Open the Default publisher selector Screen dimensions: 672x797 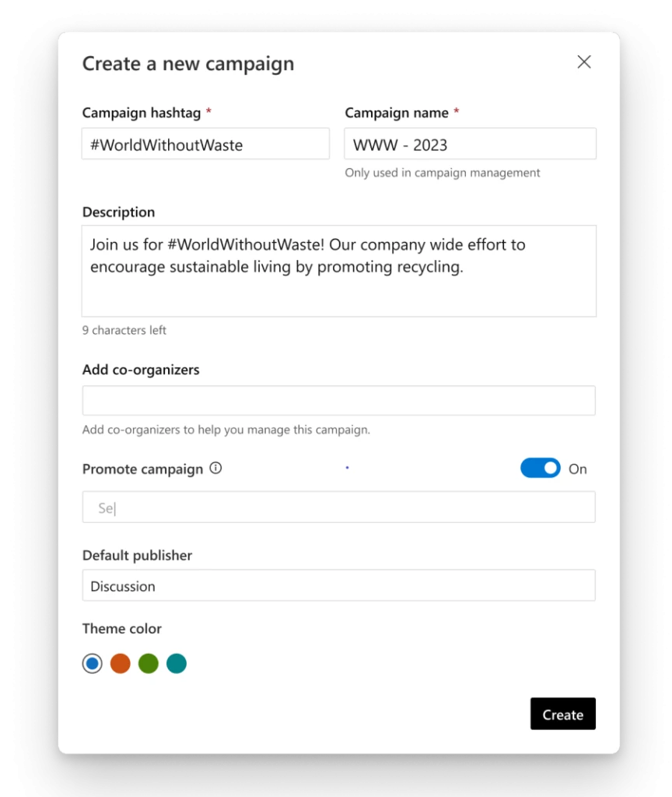tap(338, 585)
